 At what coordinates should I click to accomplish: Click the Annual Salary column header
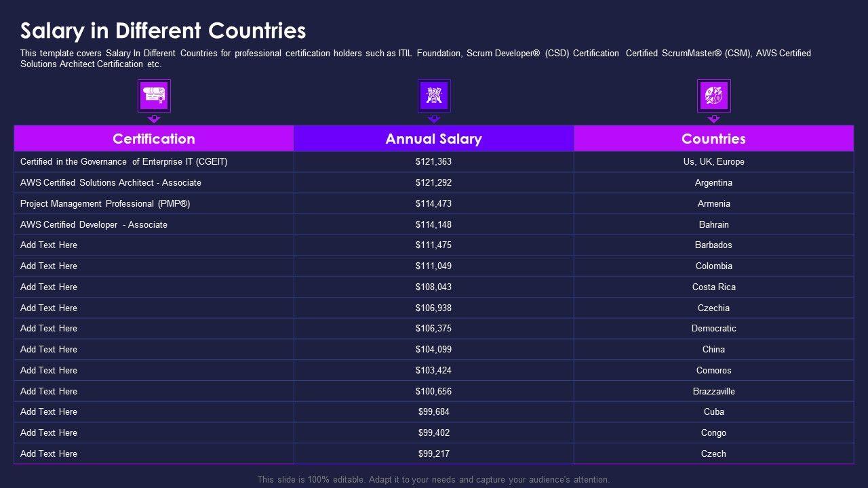434,138
